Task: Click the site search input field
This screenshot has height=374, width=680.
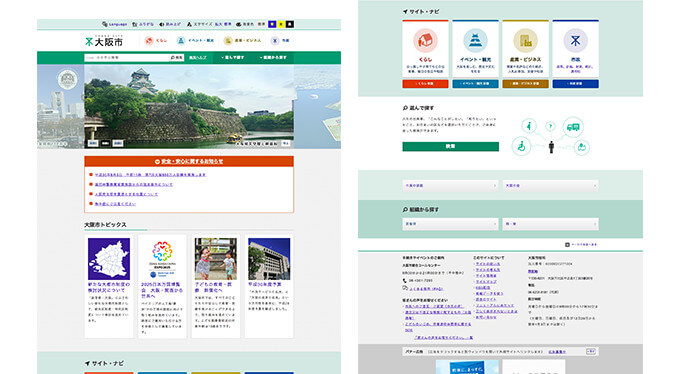Action: pos(126,57)
